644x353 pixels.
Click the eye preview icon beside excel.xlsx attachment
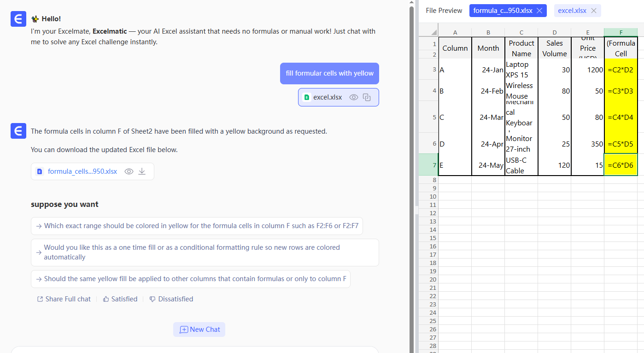coord(354,97)
